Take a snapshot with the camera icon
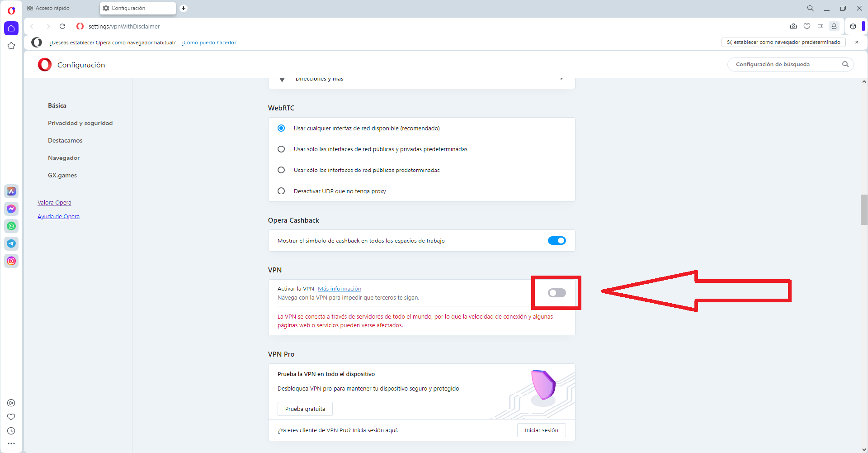Image resolution: width=868 pixels, height=453 pixels. click(793, 26)
